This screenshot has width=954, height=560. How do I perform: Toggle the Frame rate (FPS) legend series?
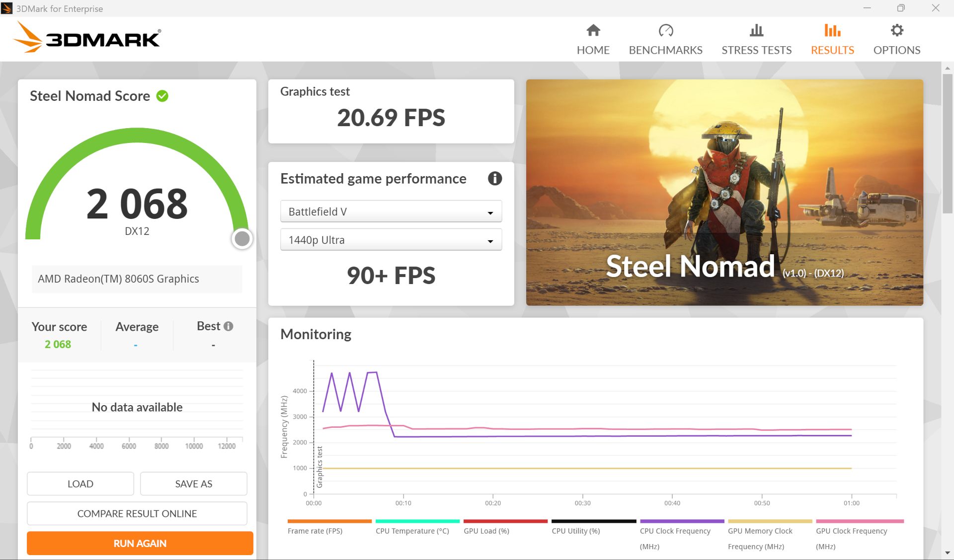[315, 531]
